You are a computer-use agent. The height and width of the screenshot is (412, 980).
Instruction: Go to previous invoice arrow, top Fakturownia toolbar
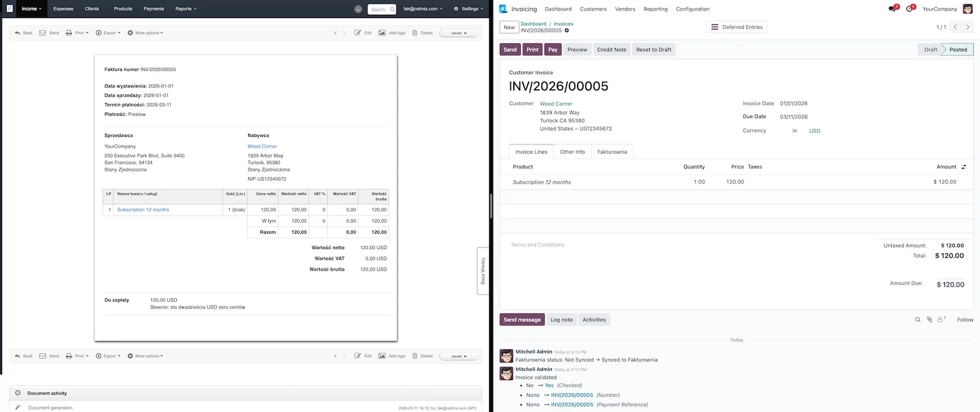[335, 33]
